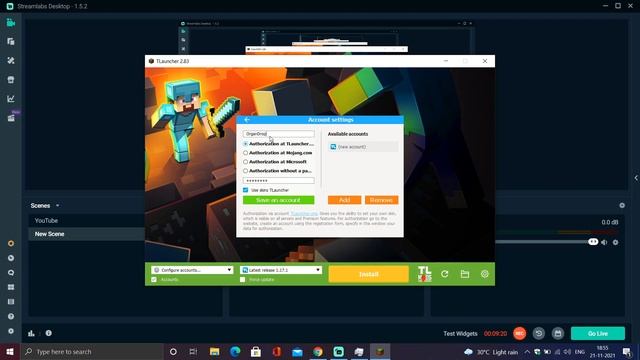Viewport: 640px width, 360px height.
Task: Click back arrow in Account settings
Action: click(x=247, y=120)
